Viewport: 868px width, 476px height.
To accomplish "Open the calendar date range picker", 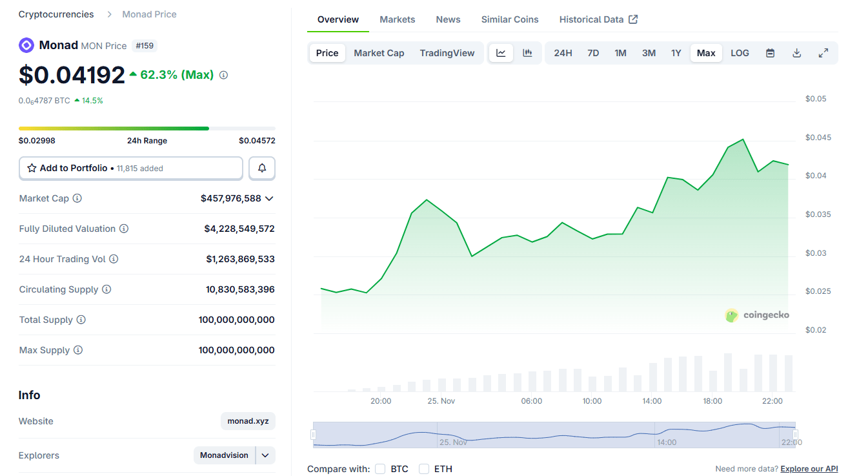I will tap(770, 52).
